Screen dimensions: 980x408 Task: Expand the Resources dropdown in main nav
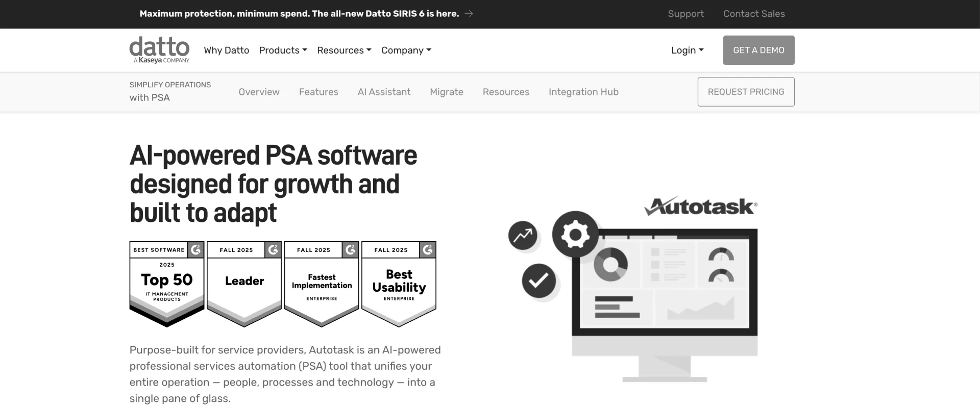344,50
